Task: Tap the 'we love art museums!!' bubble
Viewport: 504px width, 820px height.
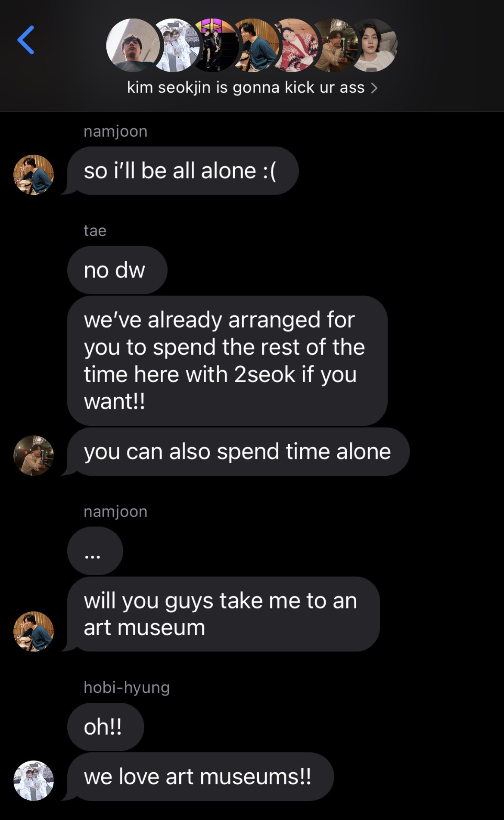Action: pos(200,777)
